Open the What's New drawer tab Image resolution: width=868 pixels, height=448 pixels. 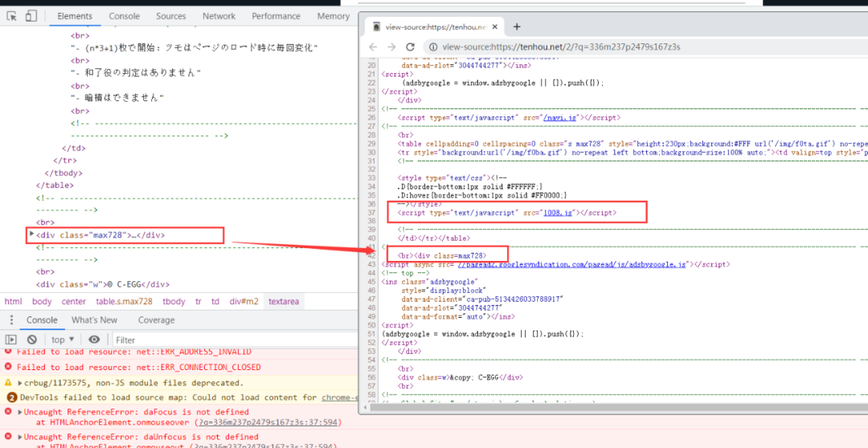pos(94,320)
